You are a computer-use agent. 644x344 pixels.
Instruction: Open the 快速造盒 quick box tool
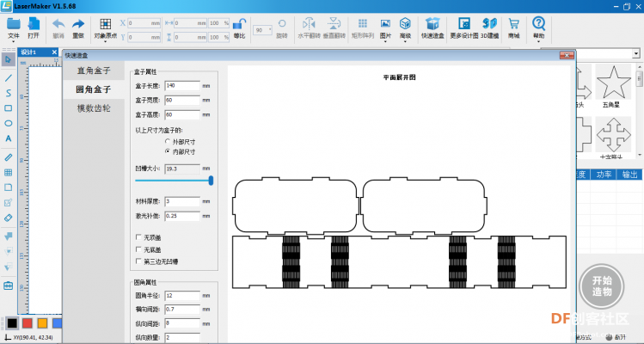[432, 28]
